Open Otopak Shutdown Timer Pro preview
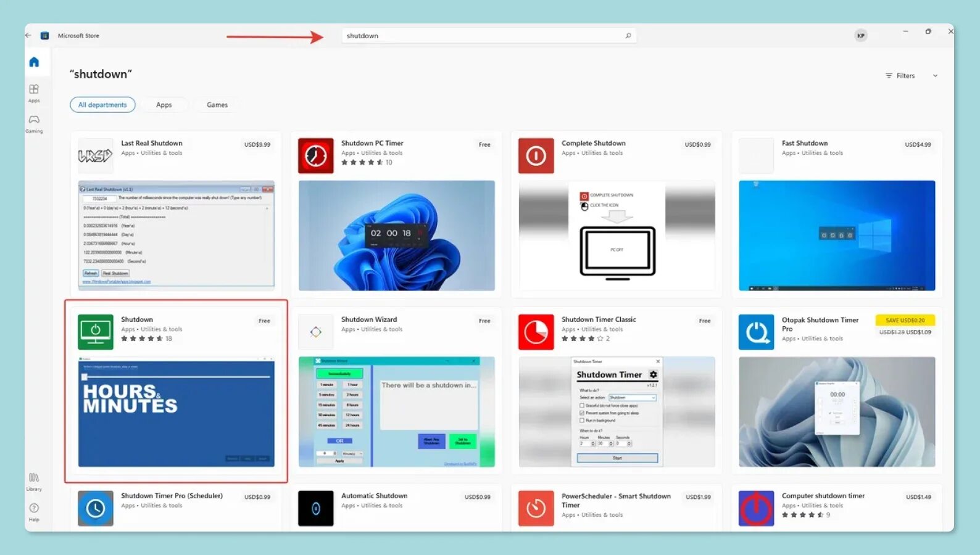Image resolution: width=980 pixels, height=555 pixels. click(x=837, y=412)
